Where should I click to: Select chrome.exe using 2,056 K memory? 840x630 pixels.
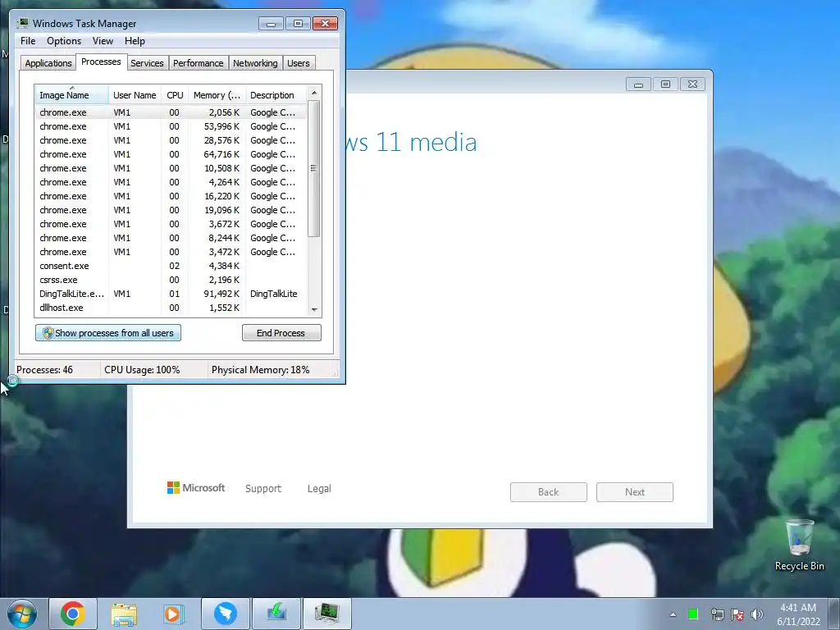tap(171, 112)
